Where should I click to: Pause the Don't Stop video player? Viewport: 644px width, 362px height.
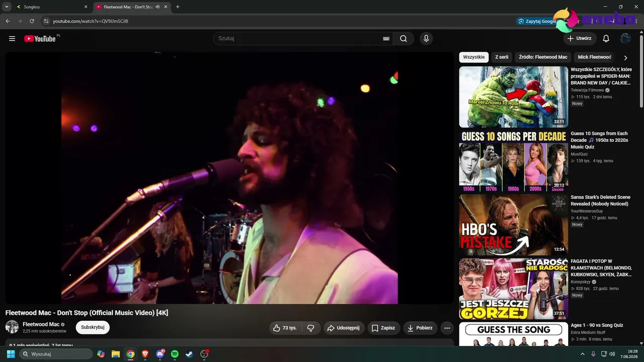point(229,177)
